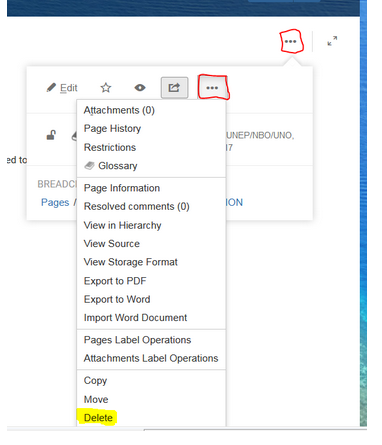Image resolution: width=382 pixels, height=445 pixels.
Task: Click the unlocked padlock restrictions icon
Action: point(51,135)
